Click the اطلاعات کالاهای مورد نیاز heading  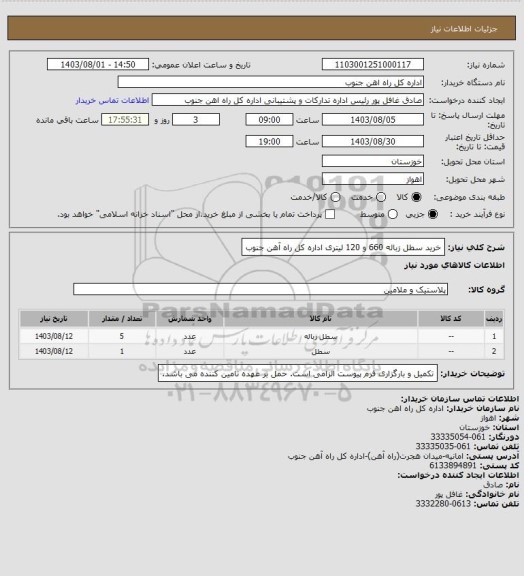click(454, 265)
